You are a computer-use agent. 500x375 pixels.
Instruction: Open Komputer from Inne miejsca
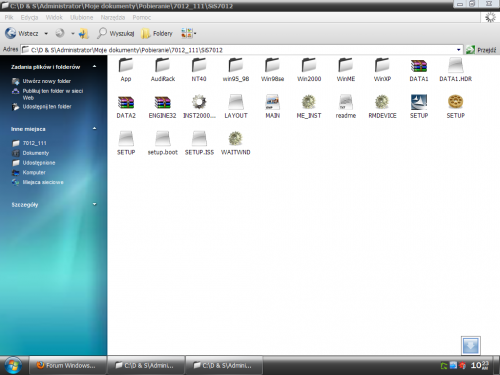tap(34, 172)
